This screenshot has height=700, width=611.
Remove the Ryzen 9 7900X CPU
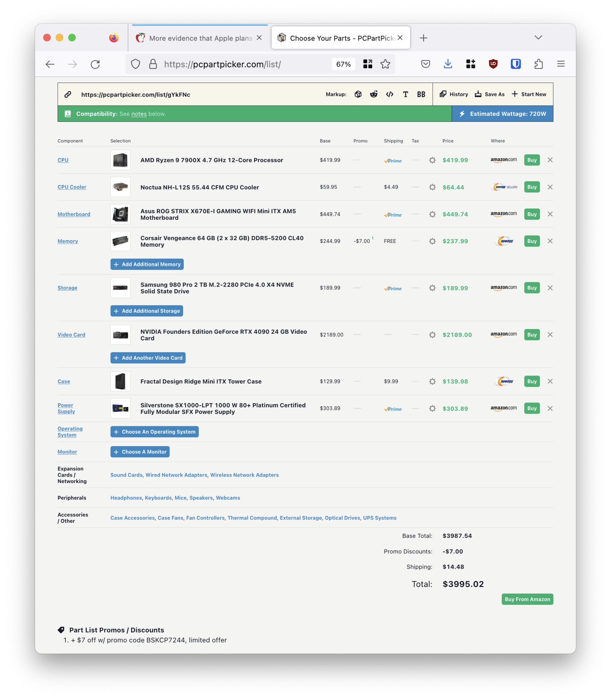click(550, 160)
